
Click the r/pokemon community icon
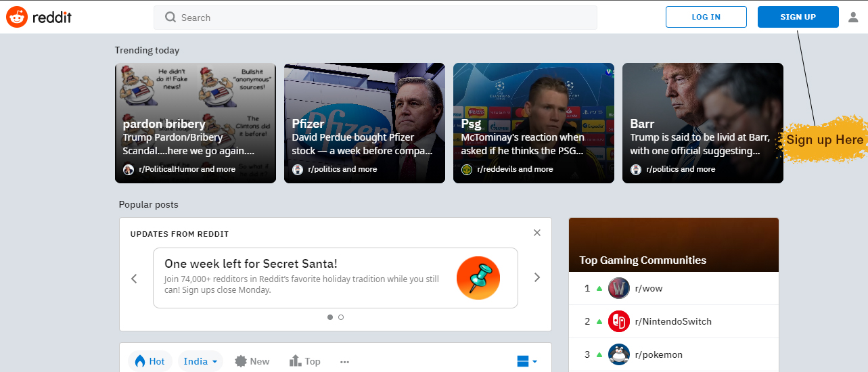(x=619, y=354)
